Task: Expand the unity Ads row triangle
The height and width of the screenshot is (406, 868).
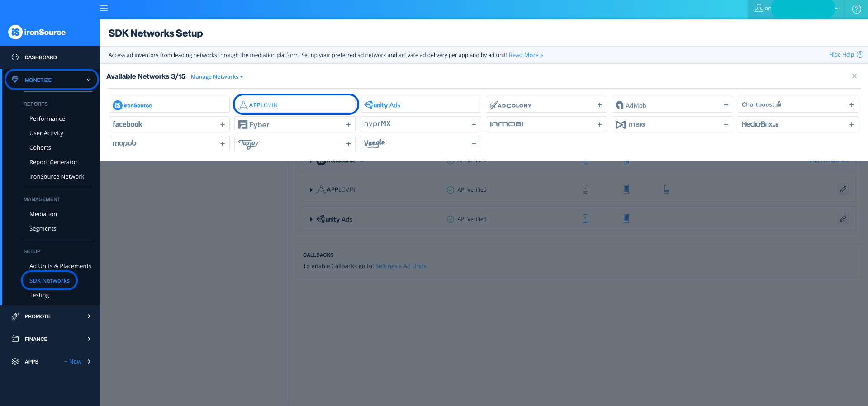Action: click(x=311, y=219)
